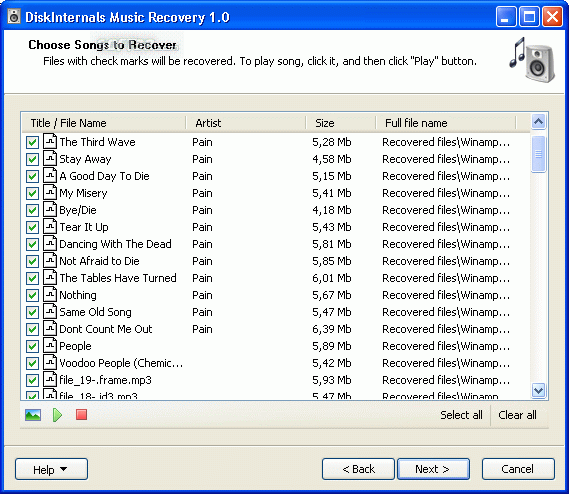Click the scrollbar up arrow
569x494 pixels.
click(x=539, y=122)
